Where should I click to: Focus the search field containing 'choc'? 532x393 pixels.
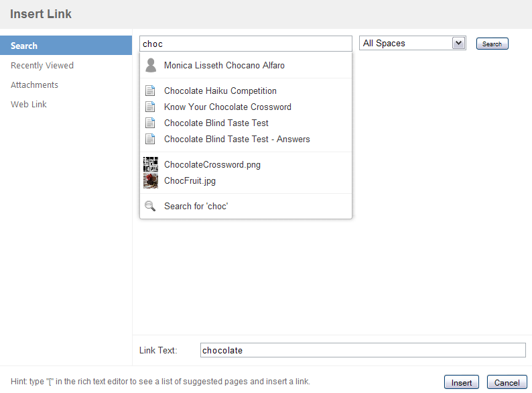tap(246, 44)
